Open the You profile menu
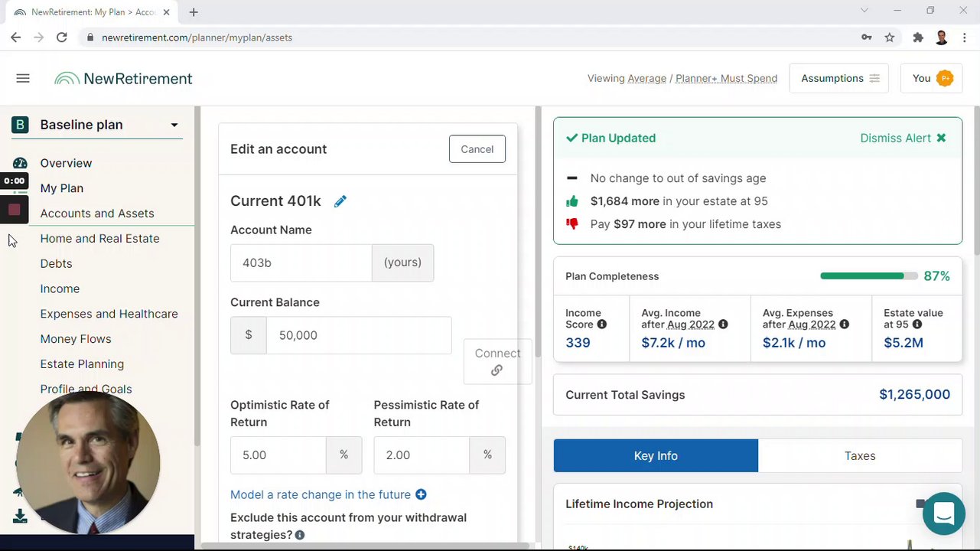Viewport: 980px width, 551px height. point(932,78)
